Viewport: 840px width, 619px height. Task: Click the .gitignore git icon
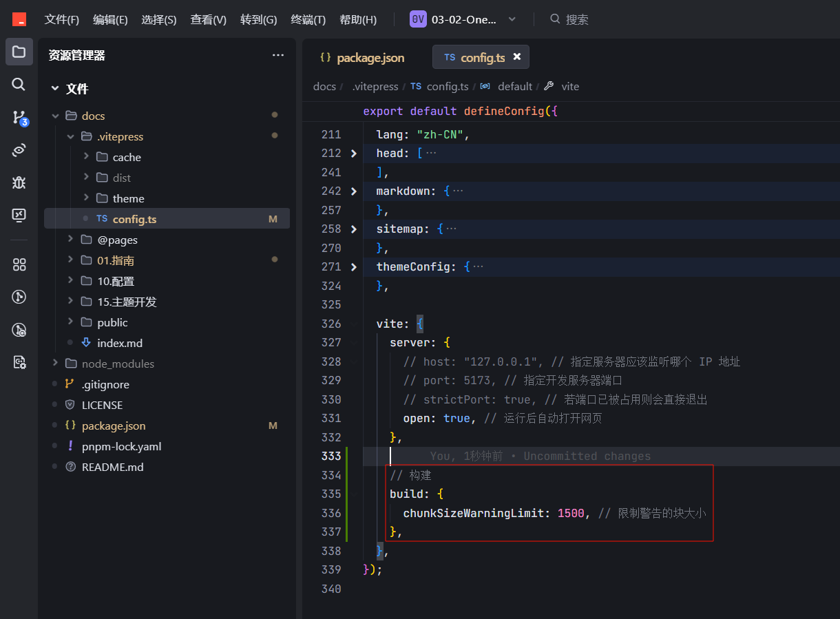[70, 384]
